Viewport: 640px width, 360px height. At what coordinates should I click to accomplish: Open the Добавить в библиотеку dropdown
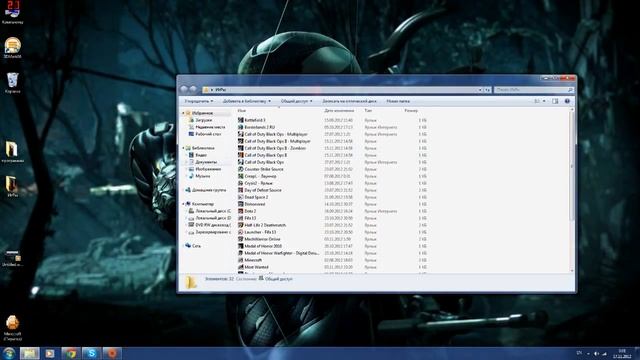coord(247,101)
